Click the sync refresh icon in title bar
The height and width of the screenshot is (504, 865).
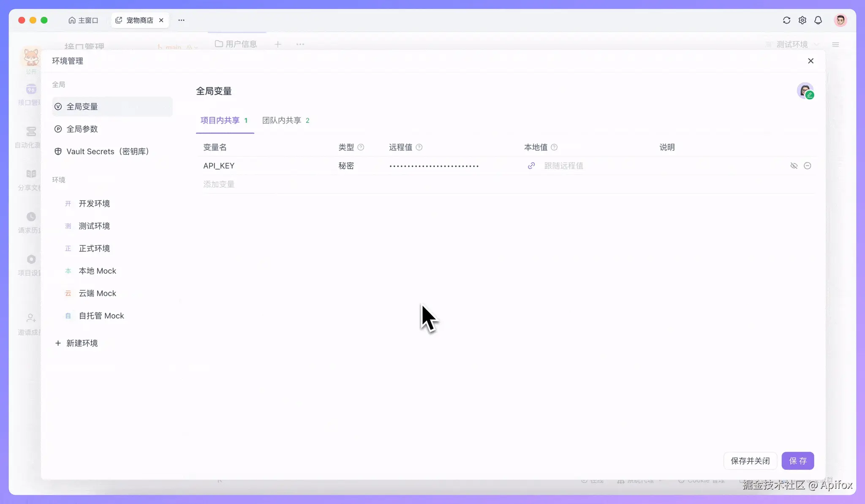[786, 20]
